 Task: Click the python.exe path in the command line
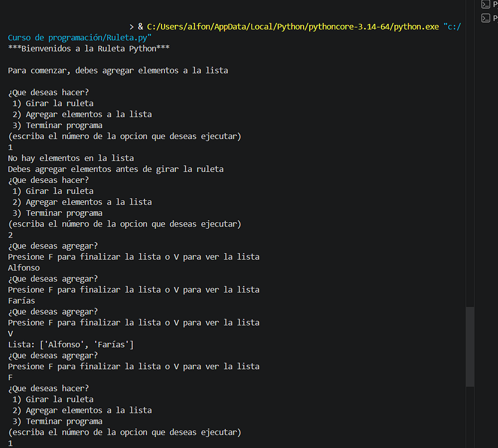pyautogui.click(x=293, y=27)
